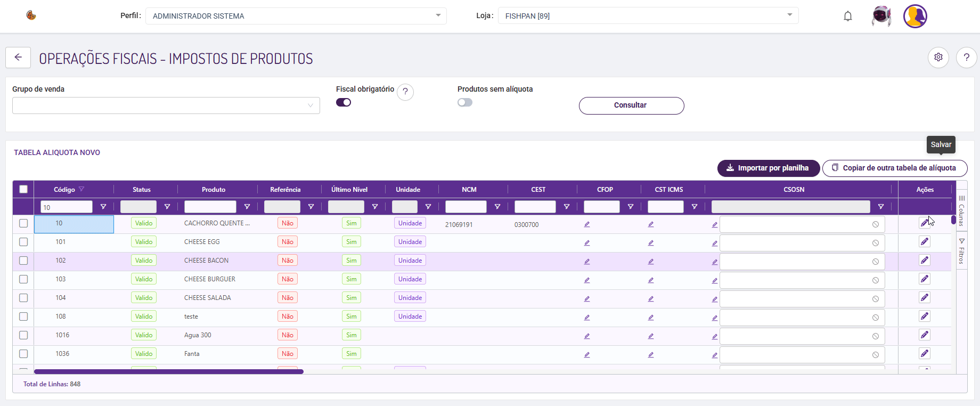Check the row 10 checkbox

23,223
